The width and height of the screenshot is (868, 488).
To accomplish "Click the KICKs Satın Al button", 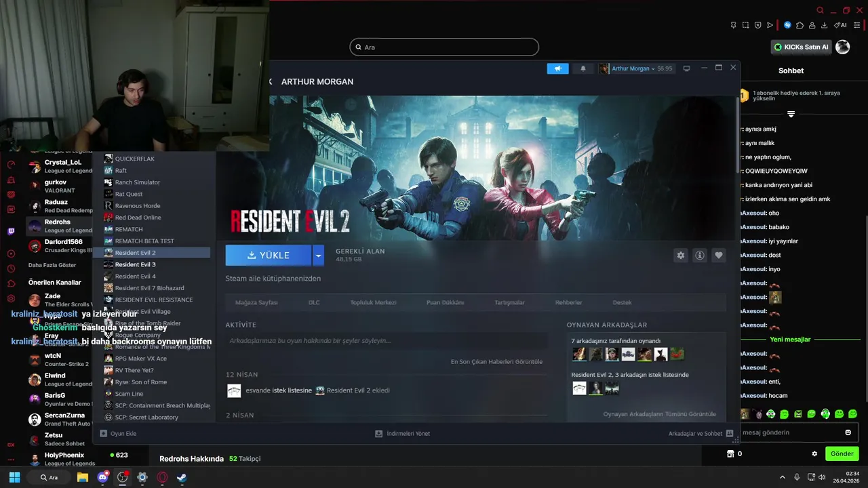I will (802, 47).
